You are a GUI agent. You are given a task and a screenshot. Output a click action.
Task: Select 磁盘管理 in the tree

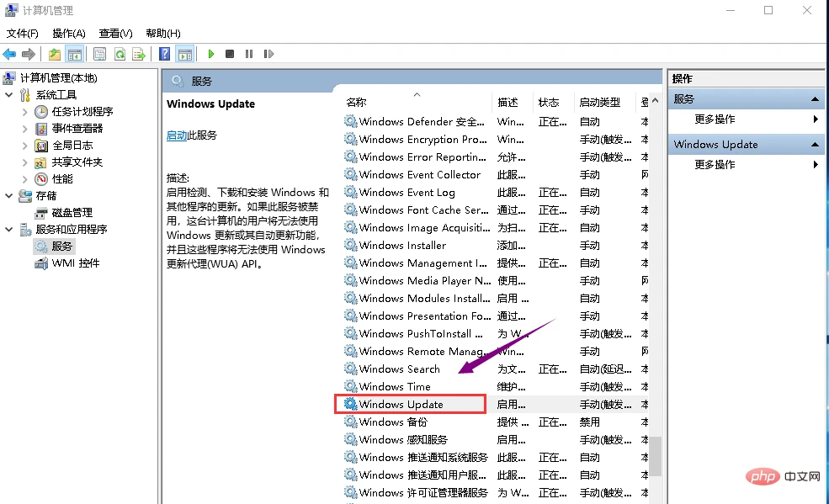(x=72, y=213)
